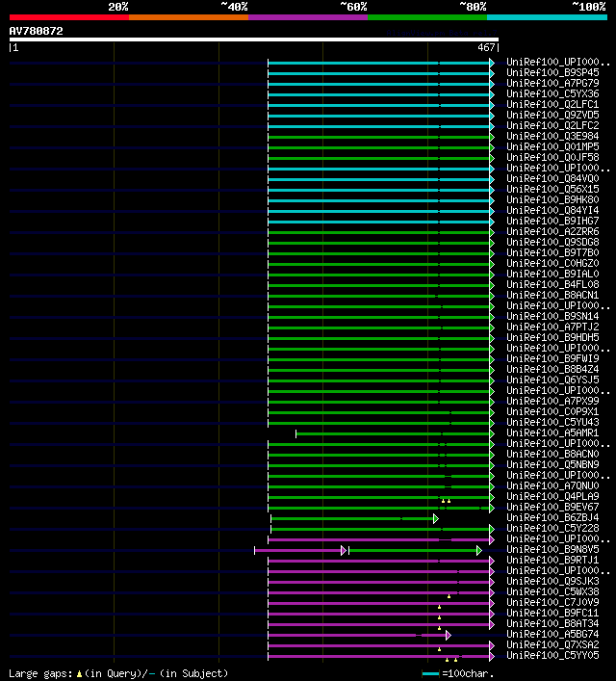Open hit UniRef100_Q2LFC2
This screenshot has height=681, width=616.
tap(552, 125)
